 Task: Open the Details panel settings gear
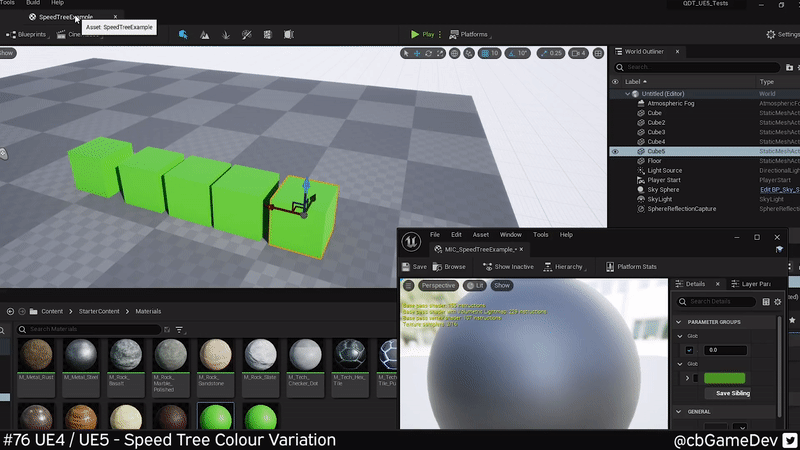coord(777,301)
